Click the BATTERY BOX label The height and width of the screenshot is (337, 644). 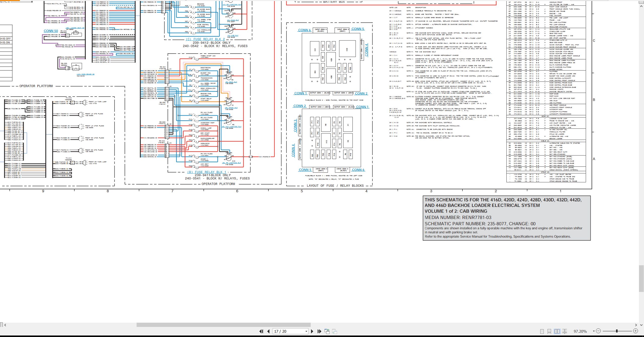pyautogui.click(x=334, y=2)
